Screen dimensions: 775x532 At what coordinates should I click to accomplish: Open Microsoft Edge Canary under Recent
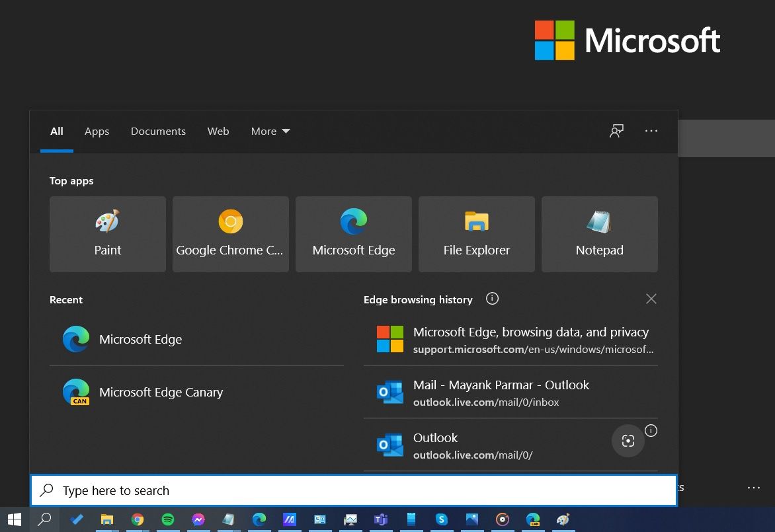[161, 392]
